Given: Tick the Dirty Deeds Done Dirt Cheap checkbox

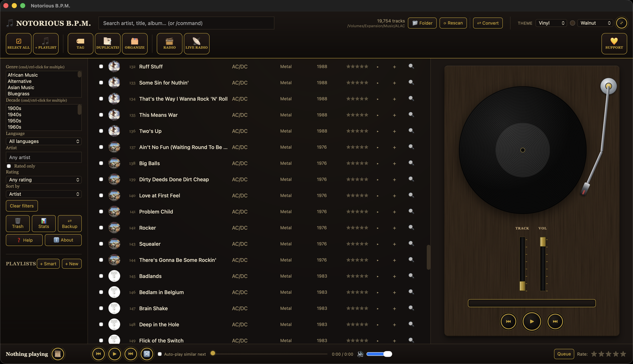Looking at the screenshot, I should click(x=101, y=180).
